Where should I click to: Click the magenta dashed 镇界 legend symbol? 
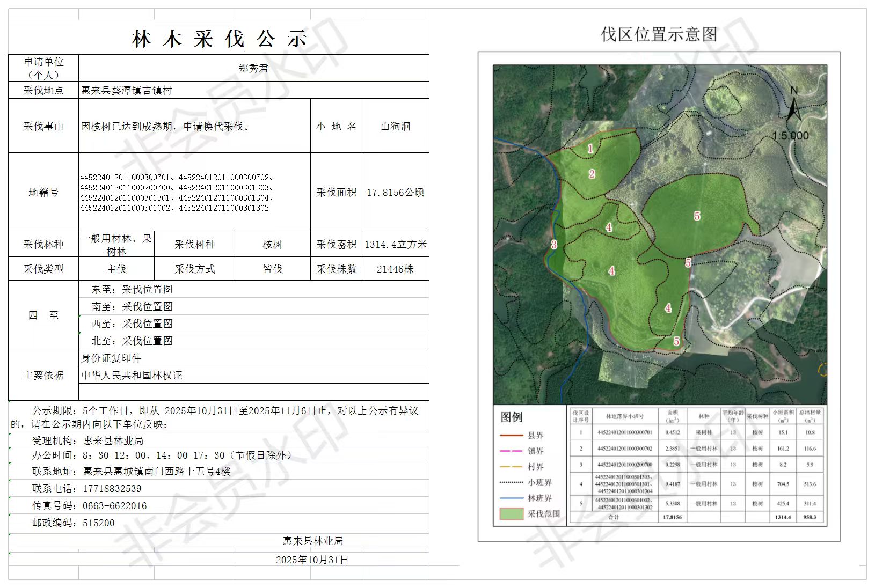pyautogui.click(x=511, y=451)
